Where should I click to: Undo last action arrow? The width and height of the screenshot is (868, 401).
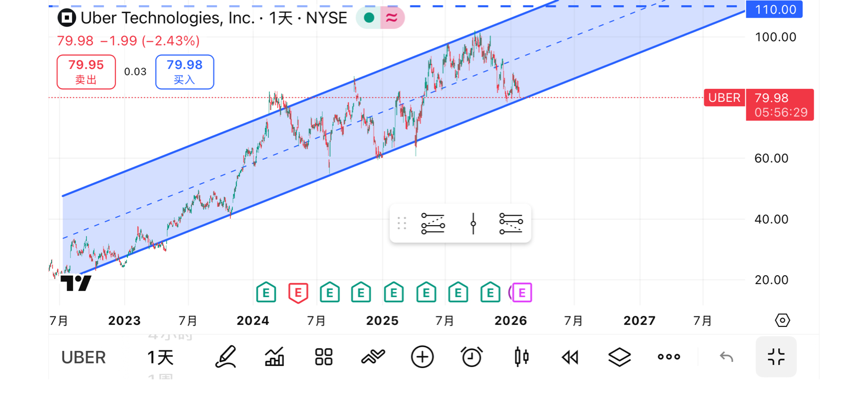point(726,357)
